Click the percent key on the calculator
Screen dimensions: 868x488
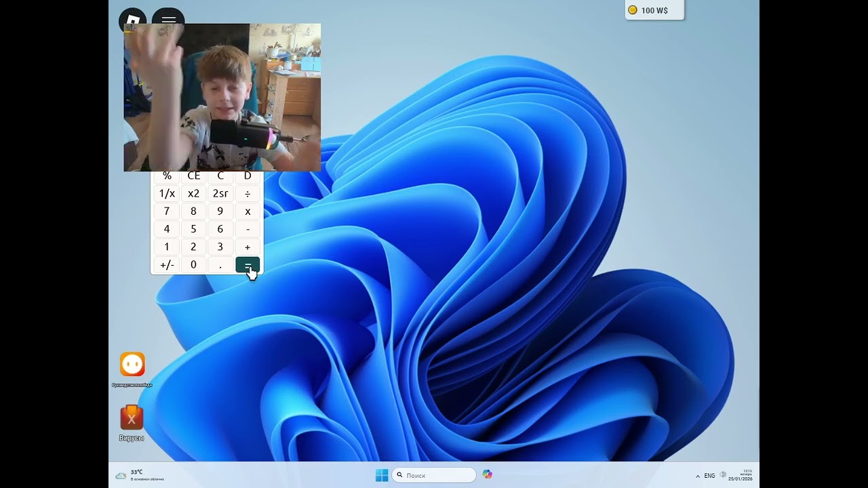pyautogui.click(x=167, y=177)
